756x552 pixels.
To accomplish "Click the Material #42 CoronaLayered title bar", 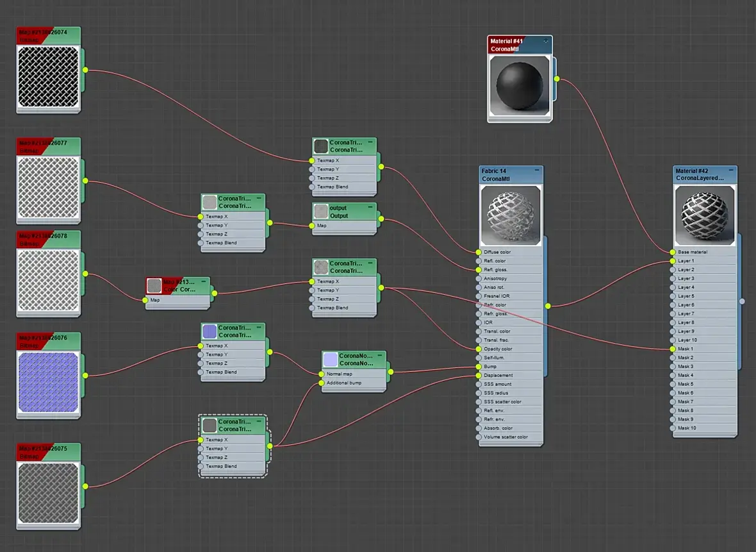I will (705, 174).
